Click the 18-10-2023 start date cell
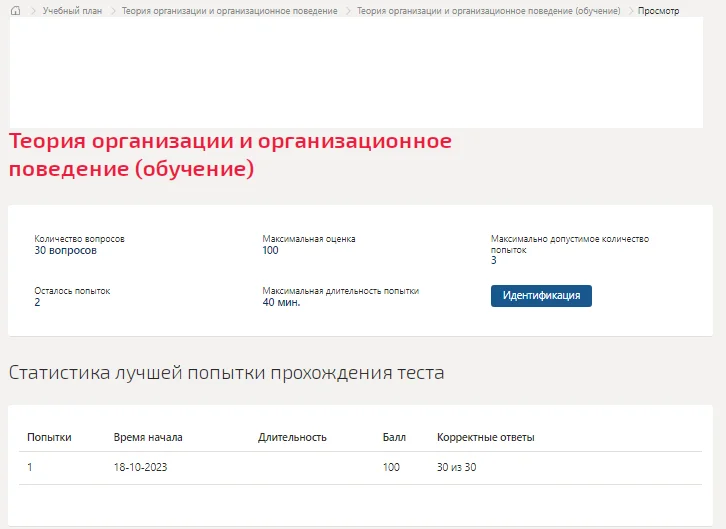This screenshot has width=726, height=529. [x=140, y=467]
